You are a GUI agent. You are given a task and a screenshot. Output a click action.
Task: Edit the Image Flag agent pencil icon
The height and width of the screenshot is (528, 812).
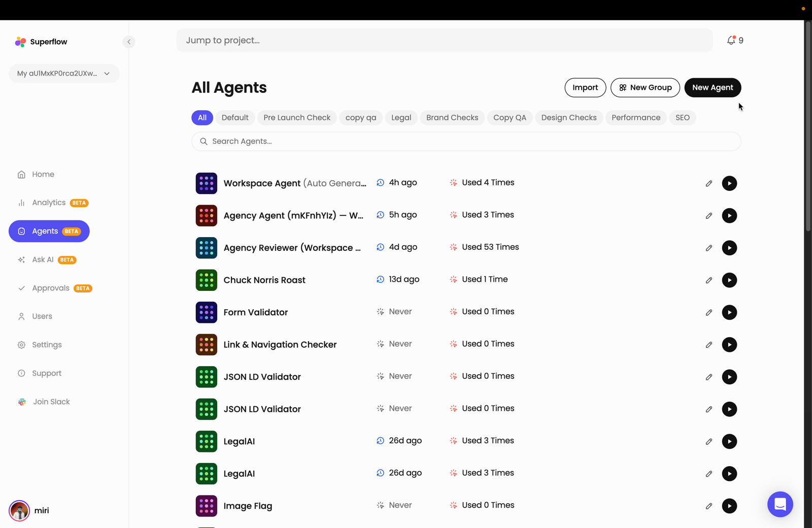[x=709, y=506]
